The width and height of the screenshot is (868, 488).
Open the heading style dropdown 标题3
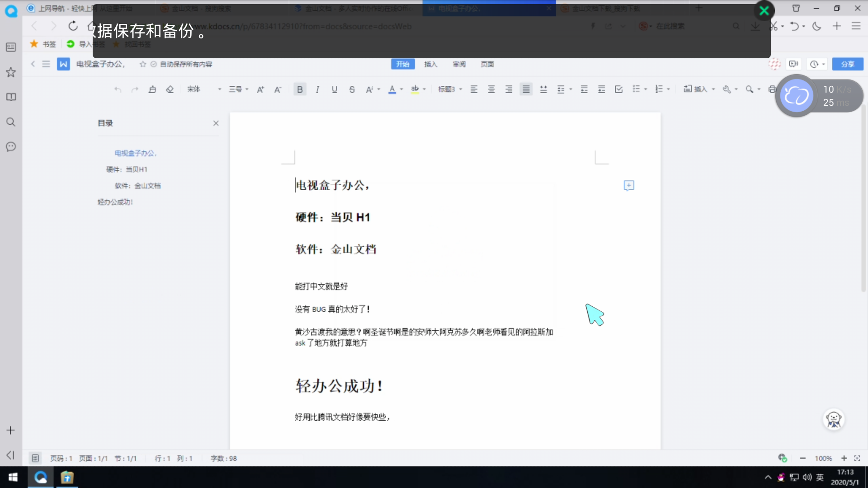coord(450,89)
